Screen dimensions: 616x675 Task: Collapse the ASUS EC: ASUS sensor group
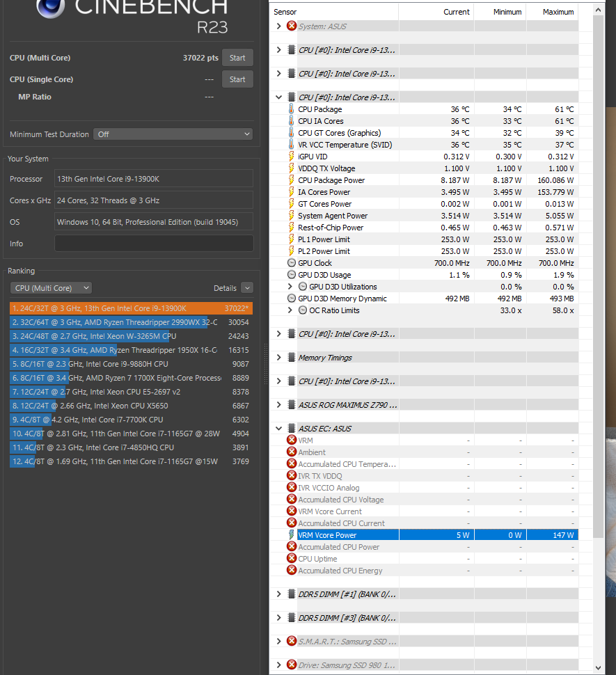pyautogui.click(x=278, y=429)
